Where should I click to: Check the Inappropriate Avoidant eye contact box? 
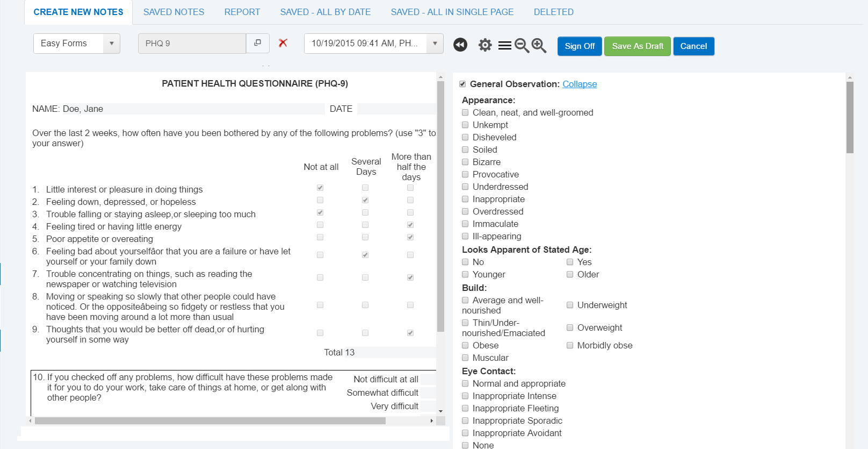point(465,433)
